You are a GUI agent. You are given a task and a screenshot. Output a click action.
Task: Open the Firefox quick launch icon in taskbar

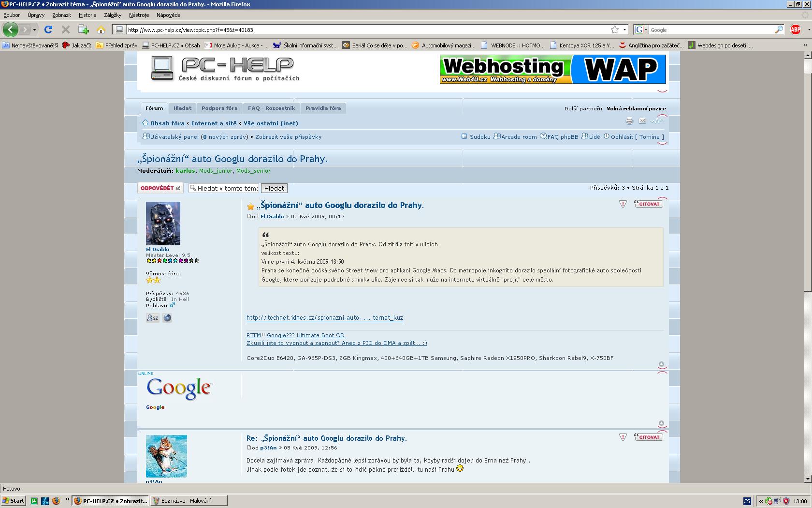[x=56, y=501]
